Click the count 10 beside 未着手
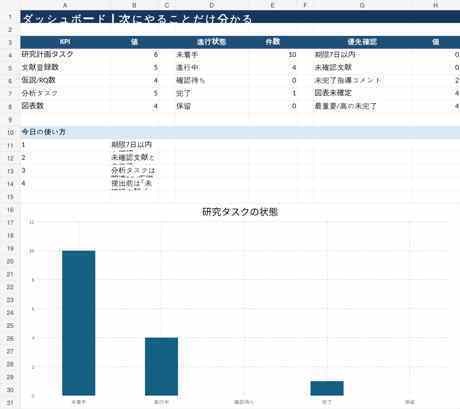The width and height of the screenshot is (460, 409). (x=292, y=54)
